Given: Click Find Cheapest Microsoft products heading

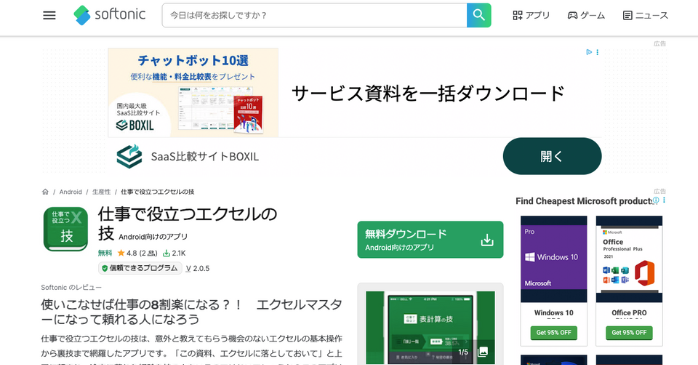Looking at the screenshot, I should [x=584, y=201].
